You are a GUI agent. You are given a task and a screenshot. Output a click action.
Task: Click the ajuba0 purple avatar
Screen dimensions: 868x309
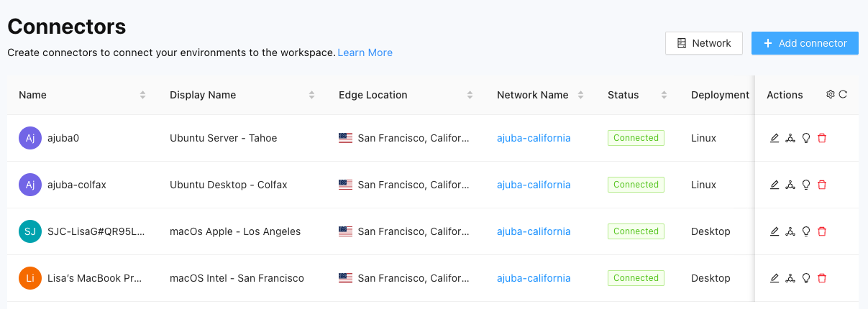click(x=30, y=138)
